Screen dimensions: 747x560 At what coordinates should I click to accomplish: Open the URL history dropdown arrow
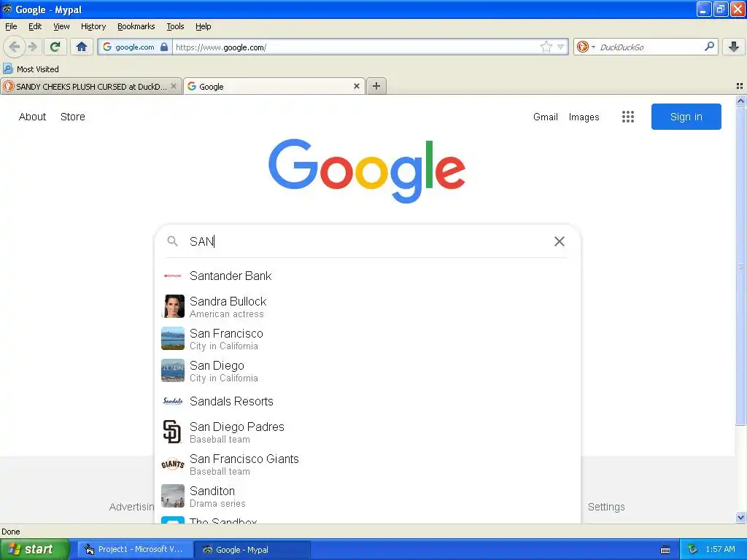(561, 47)
